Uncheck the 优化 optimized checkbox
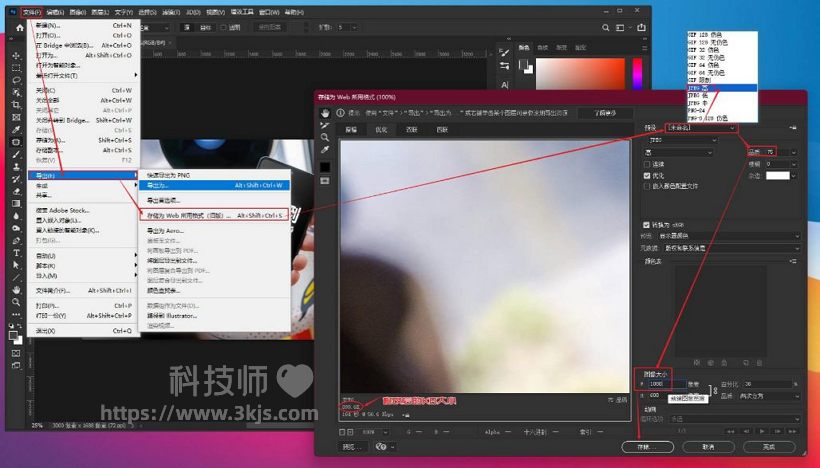Screen dimensions: 820x468 (647, 175)
